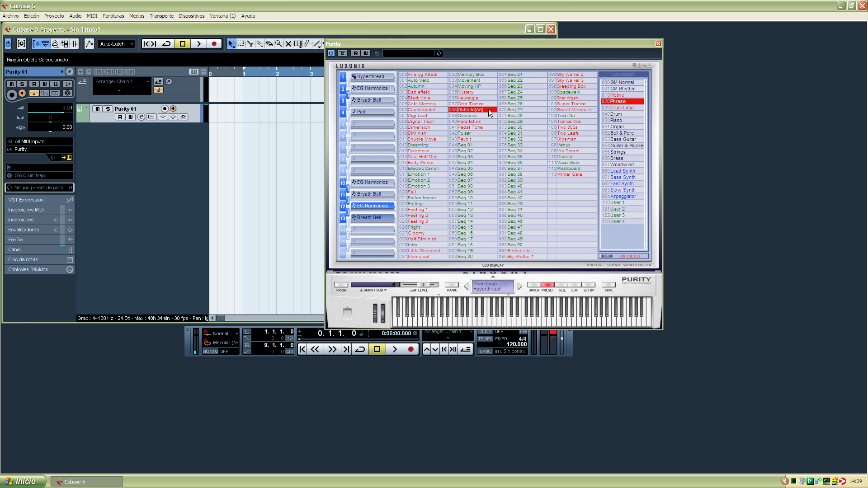Mute Purity 01 track in track list
Screen dimensions: 868x488
pos(97,109)
